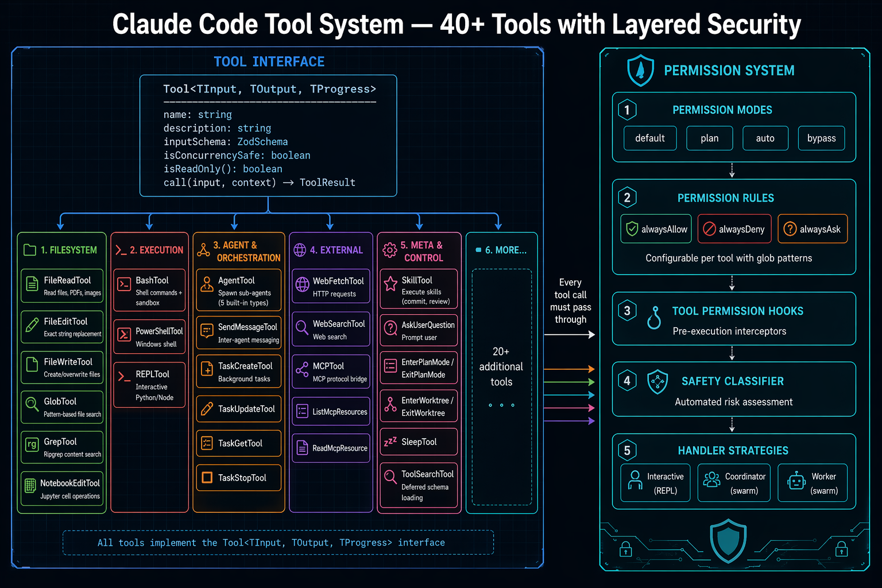Select the Interactive (REPL) handler
The image size is (882, 588).
click(656, 483)
